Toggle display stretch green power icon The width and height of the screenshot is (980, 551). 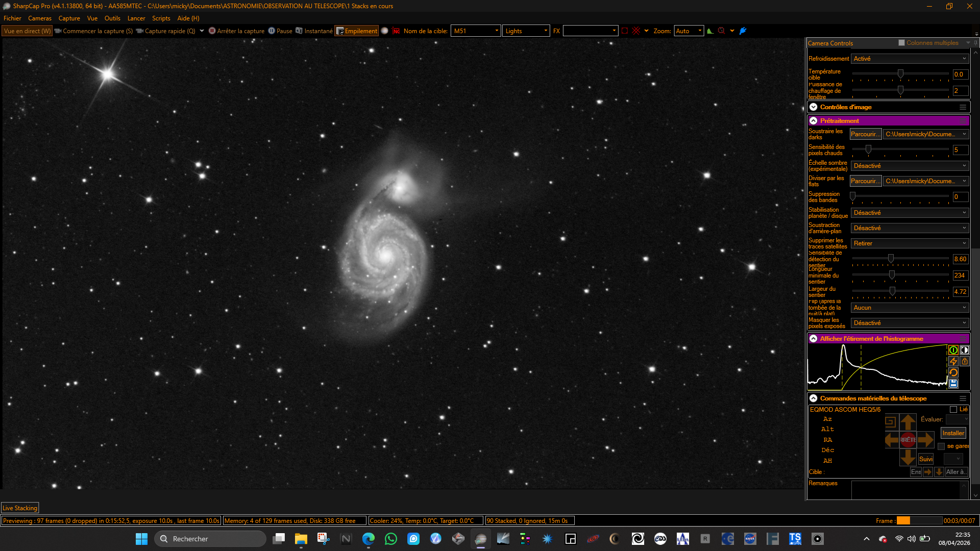click(953, 350)
